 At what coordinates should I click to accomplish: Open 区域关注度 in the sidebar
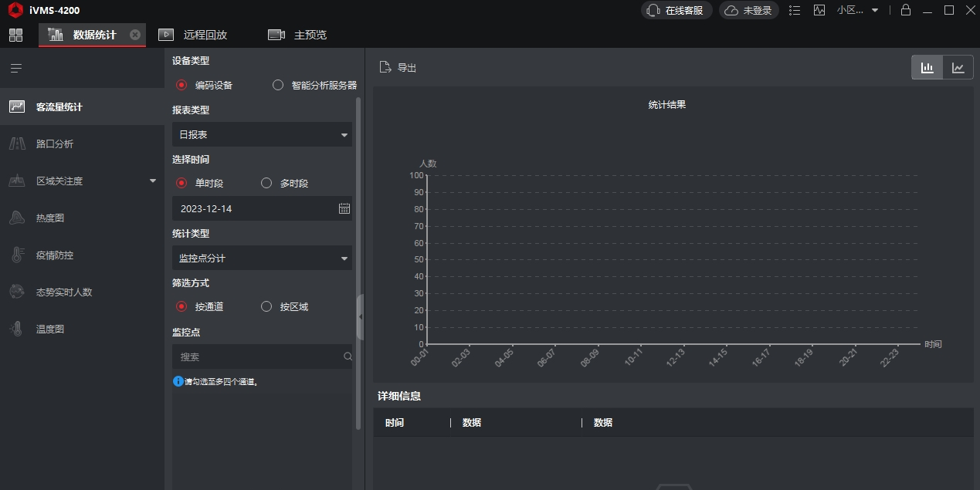click(82, 181)
